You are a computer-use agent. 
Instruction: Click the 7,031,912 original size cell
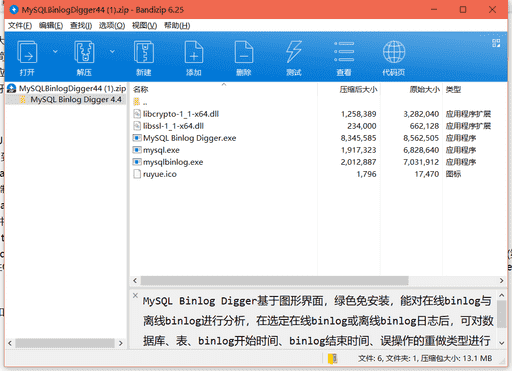[421, 162]
